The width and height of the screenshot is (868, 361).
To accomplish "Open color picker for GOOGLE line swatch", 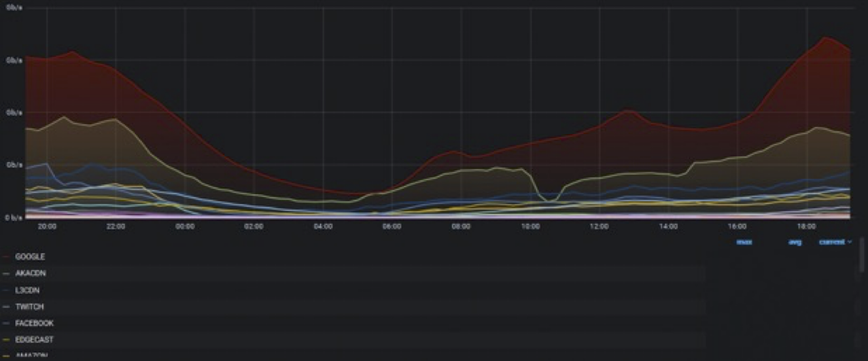I will [x=6, y=257].
